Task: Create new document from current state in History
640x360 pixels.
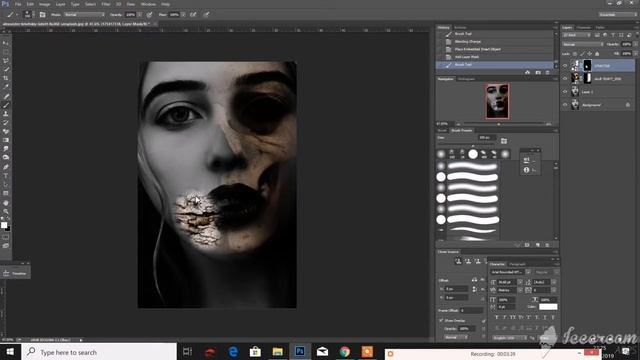Action: (x=527, y=72)
